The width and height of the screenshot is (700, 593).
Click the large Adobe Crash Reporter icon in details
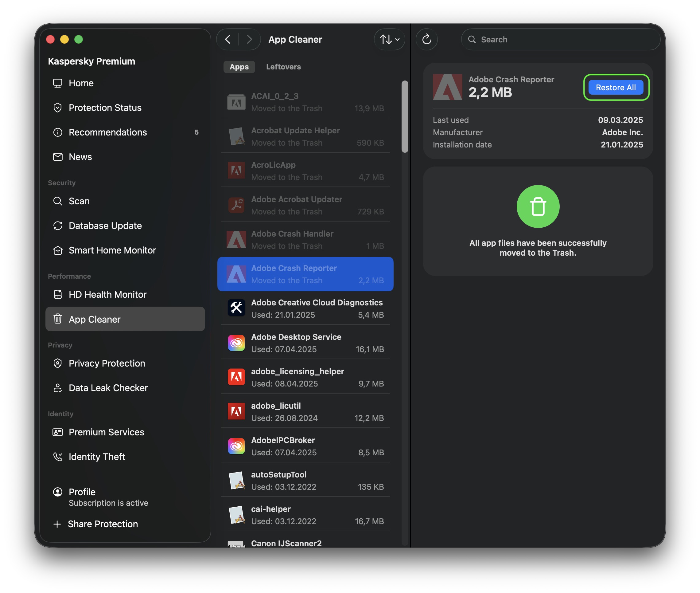click(447, 87)
